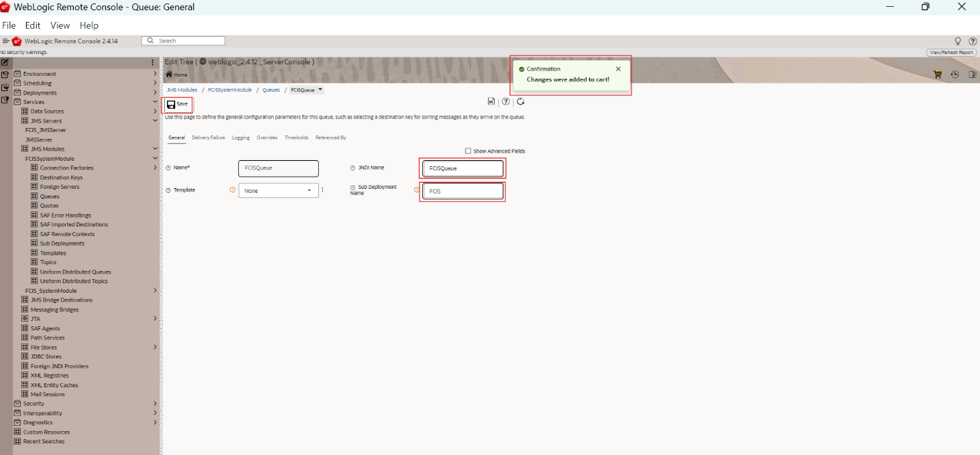Click the third perspective icon in left strip
980x455 pixels.
click(x=5, y=87)
